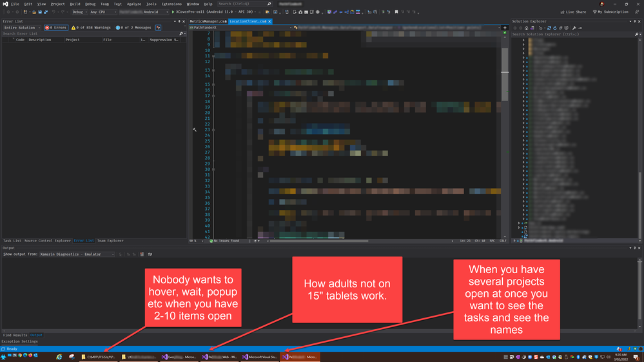
Task: Open the PathfinderX project navigation dropdown
Action: pos(240,28)
